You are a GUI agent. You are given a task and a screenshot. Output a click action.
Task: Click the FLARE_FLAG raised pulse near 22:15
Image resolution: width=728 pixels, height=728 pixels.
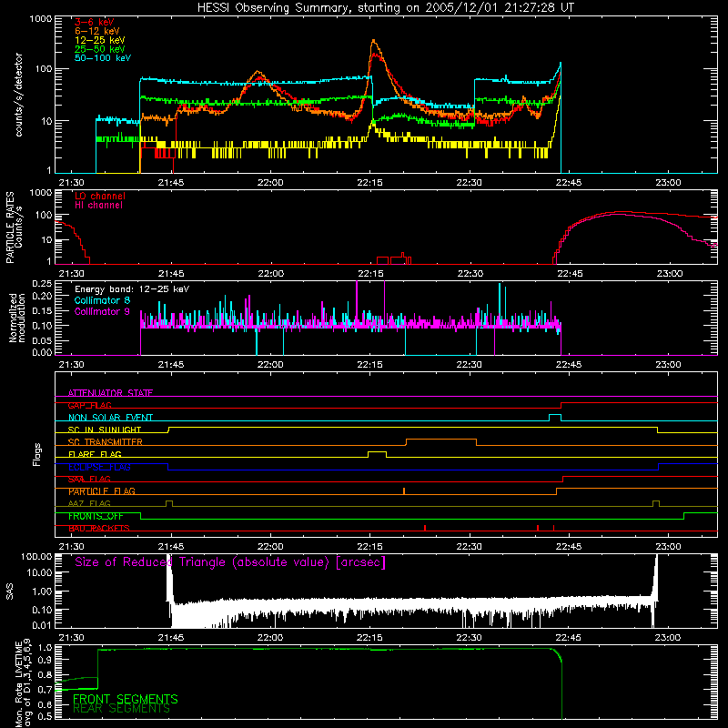tap(377, 453)
